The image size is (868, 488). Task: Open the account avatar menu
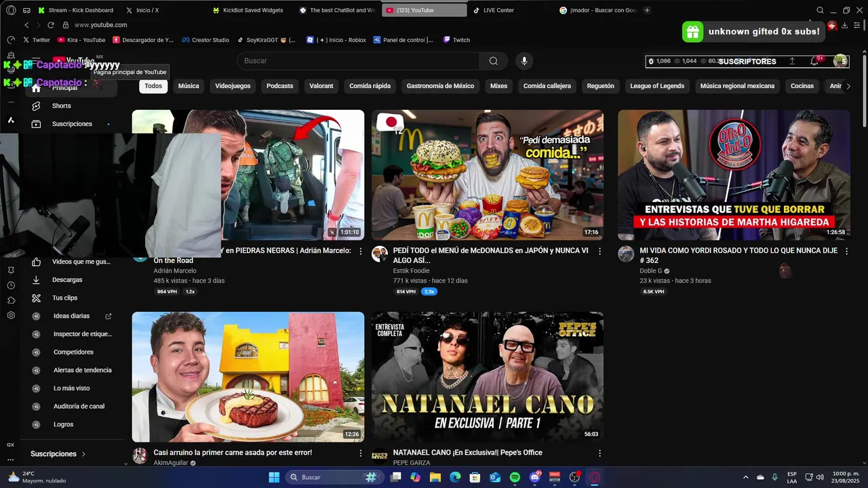coord(840,61)
